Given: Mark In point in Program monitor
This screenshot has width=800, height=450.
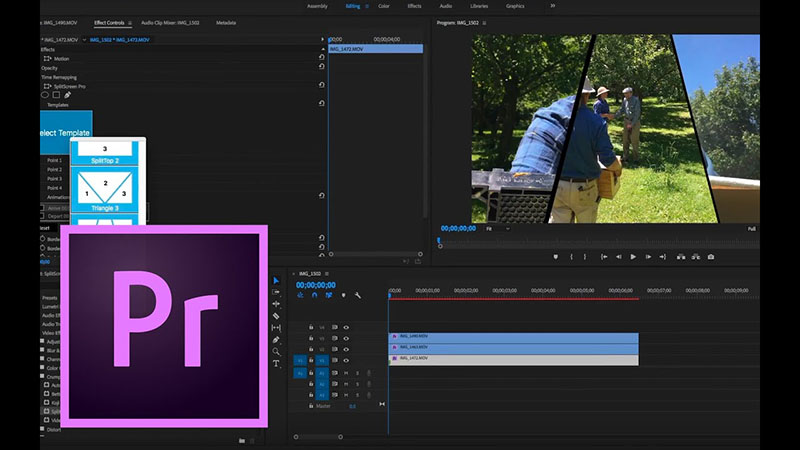Looking at the screenshot, I should [571, 257].
